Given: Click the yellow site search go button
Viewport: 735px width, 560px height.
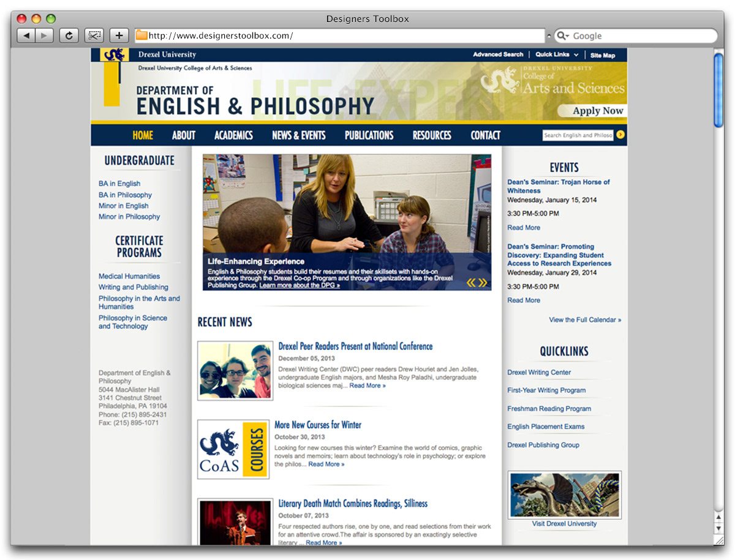Looking at the screenshot, I should [x=620, y=135].
